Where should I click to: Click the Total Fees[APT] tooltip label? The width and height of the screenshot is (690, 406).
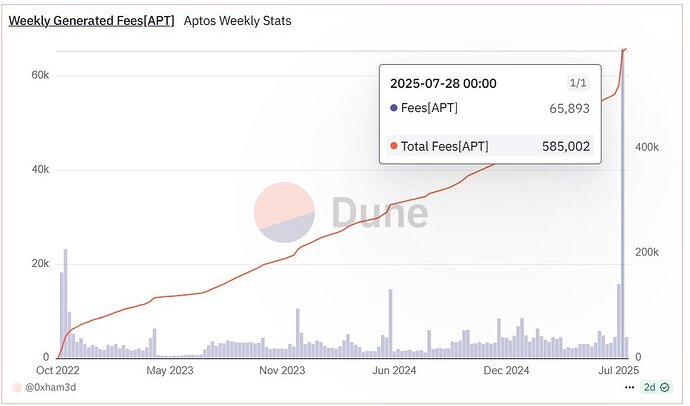[444, 146]
